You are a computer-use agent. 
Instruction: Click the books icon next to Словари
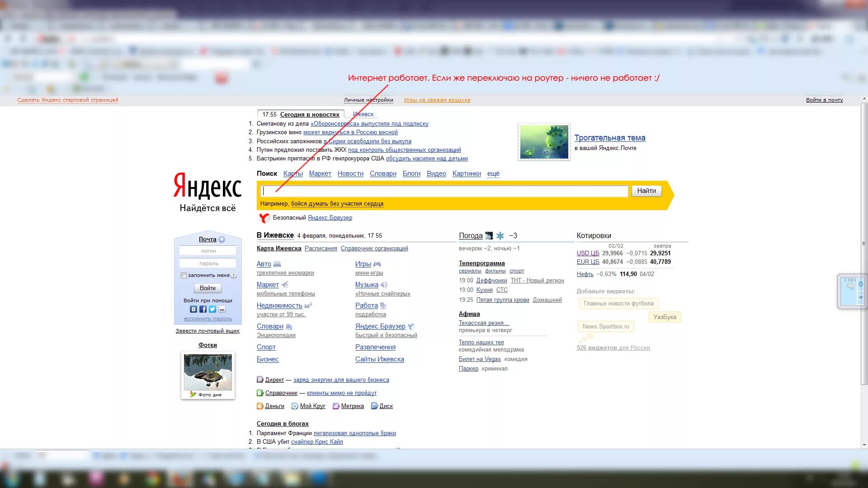pyautogui.click(x=289, y=327)
